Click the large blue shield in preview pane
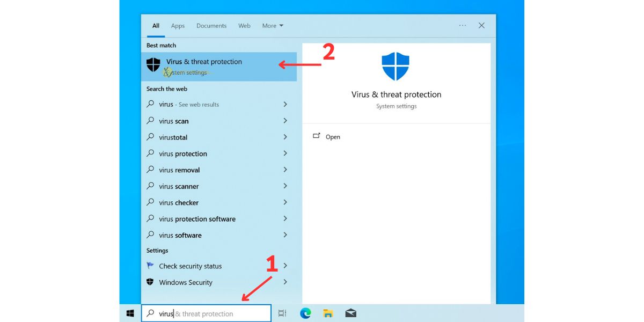 (x=396, y=67)
